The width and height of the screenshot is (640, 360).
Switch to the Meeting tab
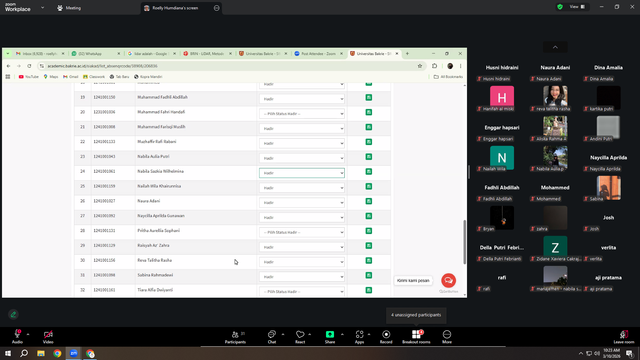[69, 8]
